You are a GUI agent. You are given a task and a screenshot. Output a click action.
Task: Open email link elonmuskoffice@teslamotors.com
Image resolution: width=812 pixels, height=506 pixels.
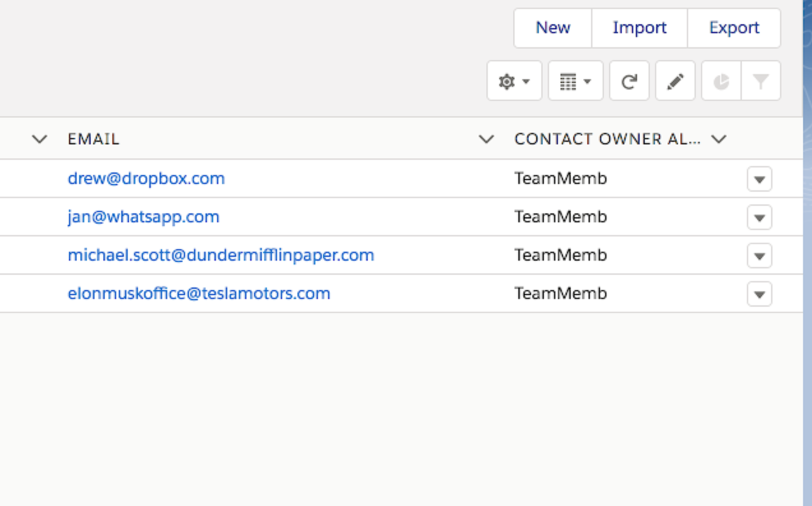click(199, 293)
